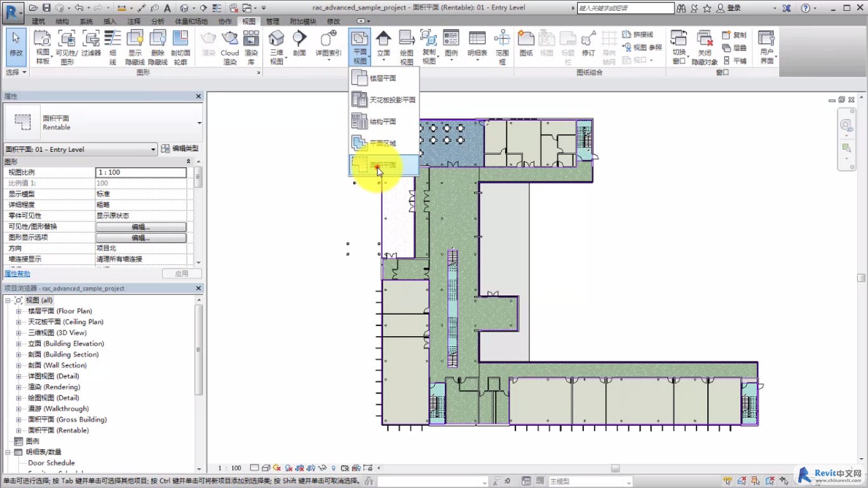Close the 项目浏览器 project browser panel

tap(198, 288)
